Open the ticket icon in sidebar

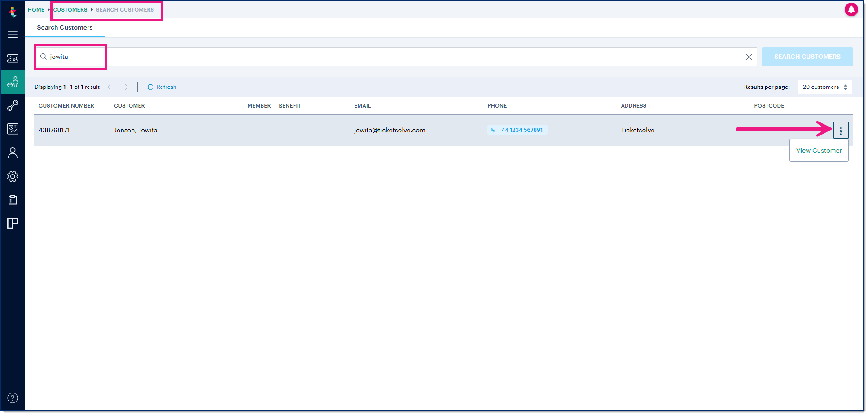(x=13, y=58)
